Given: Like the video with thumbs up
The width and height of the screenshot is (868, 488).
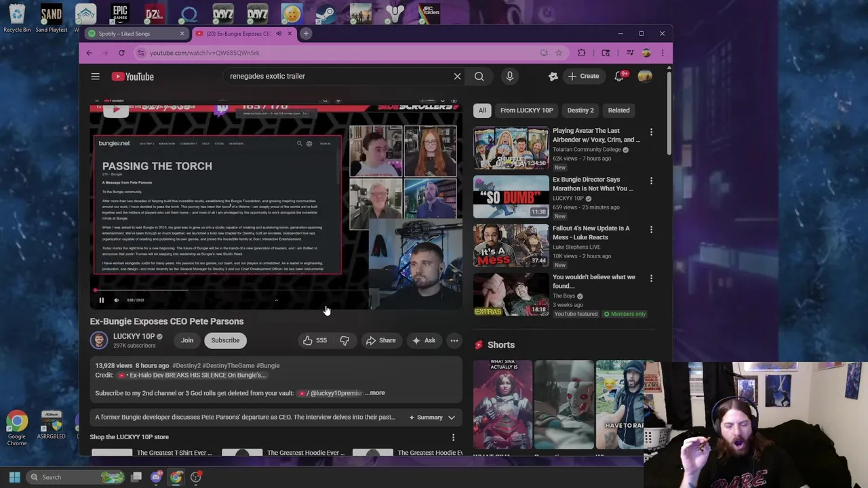Looking at the screenshot, I should click(315, 340).
